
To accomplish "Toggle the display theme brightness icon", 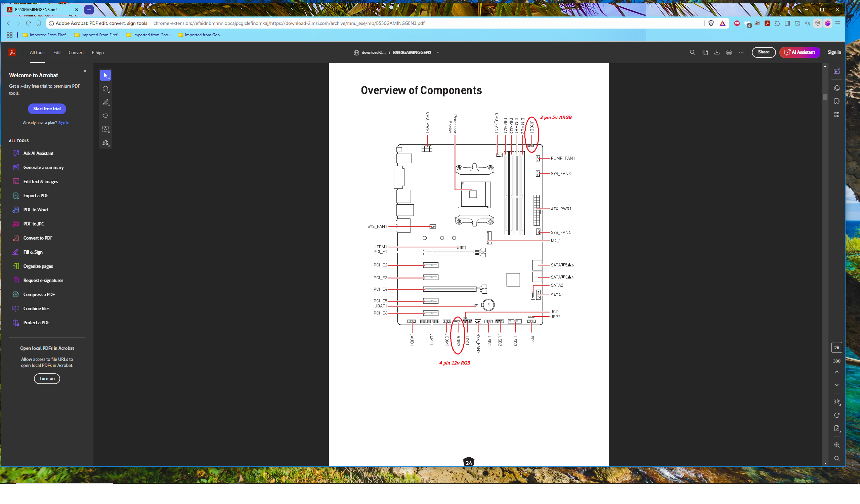I will click(x=837, y=402).
